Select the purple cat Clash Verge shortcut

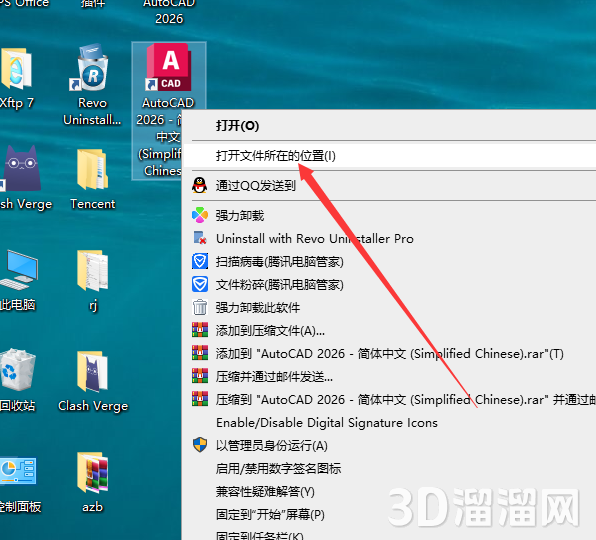22,168
